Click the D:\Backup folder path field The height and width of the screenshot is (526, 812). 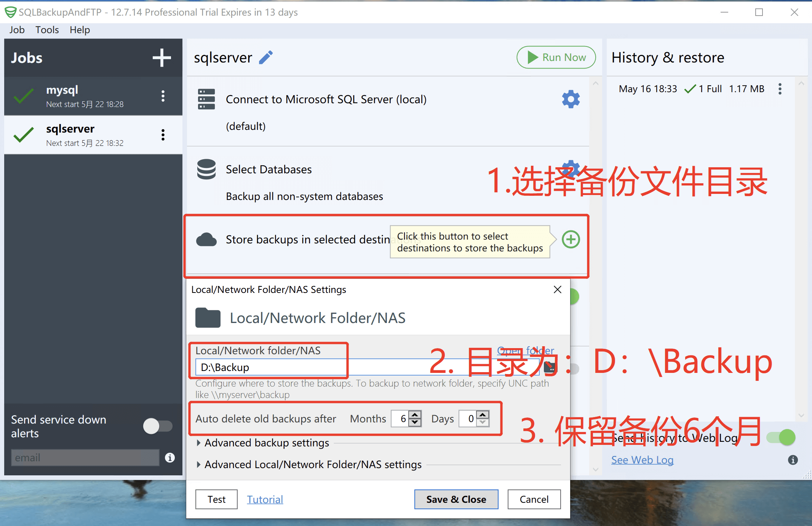(368, 367)
